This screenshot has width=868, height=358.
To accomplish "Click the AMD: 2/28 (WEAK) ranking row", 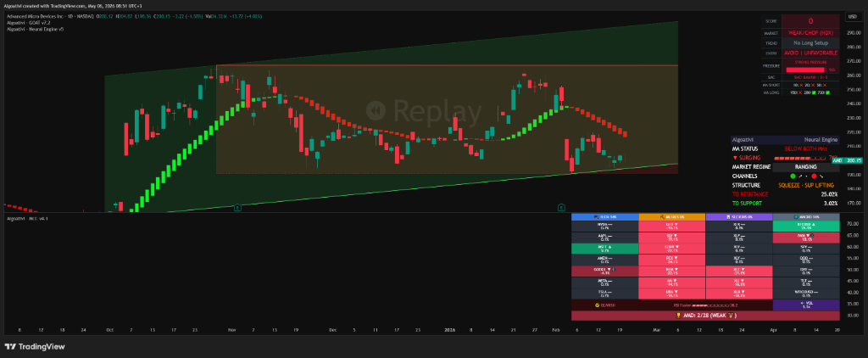I will [x=705, y=316].
